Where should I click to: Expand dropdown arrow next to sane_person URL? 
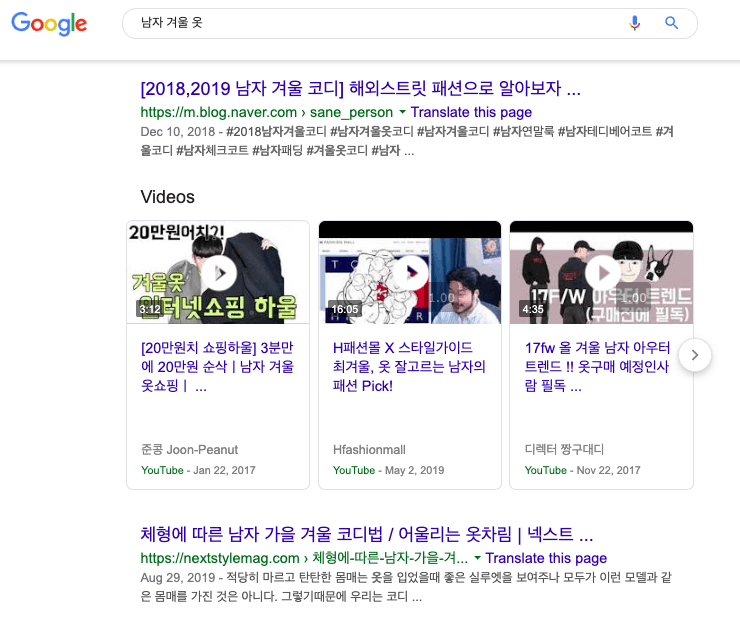[x=402, y=112]
